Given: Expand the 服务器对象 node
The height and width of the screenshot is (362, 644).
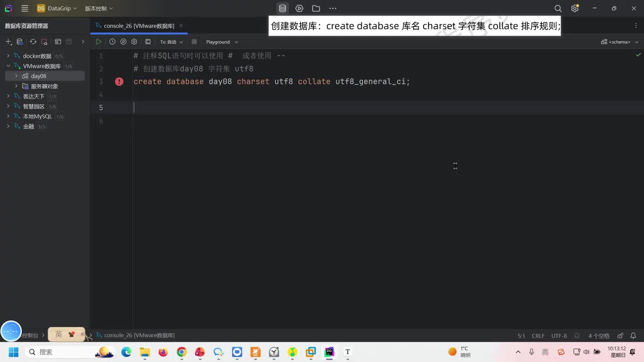Looking at the screenshot, I should 16,86.
